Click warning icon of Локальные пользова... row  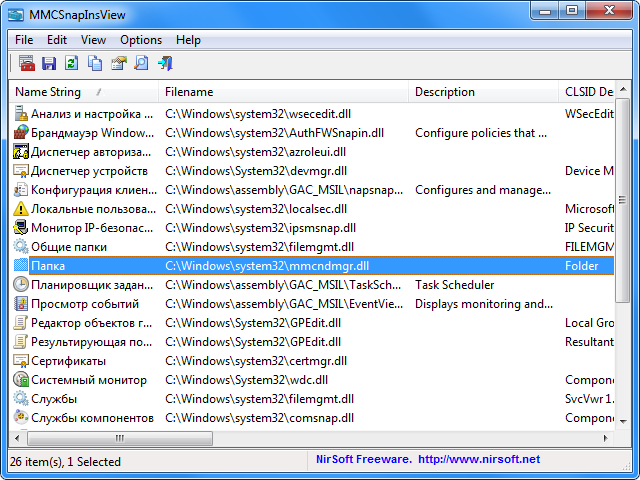click(21, 209)
